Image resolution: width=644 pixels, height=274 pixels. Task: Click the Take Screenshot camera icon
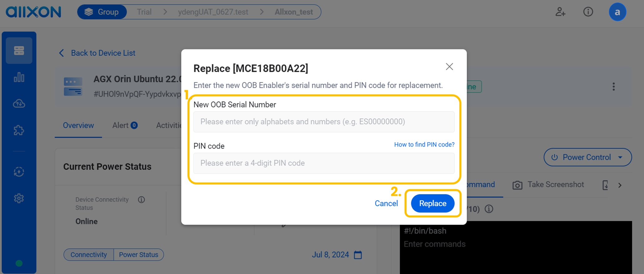[x=517, y=185]
